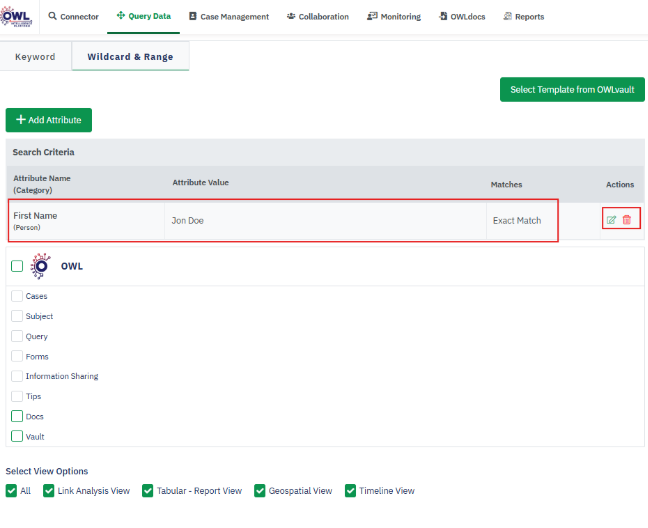Check the Vault checkbox

click(x=17, y=436)
